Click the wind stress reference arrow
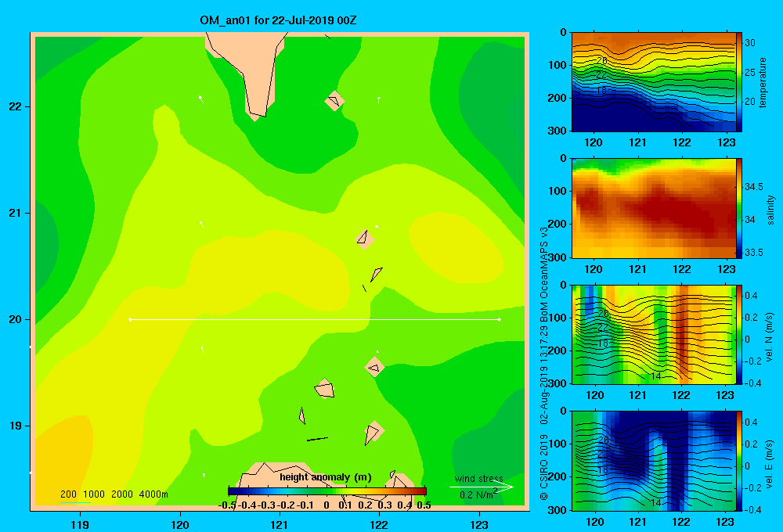The height and width of the screenshot is (532, 783). (482, 487)
